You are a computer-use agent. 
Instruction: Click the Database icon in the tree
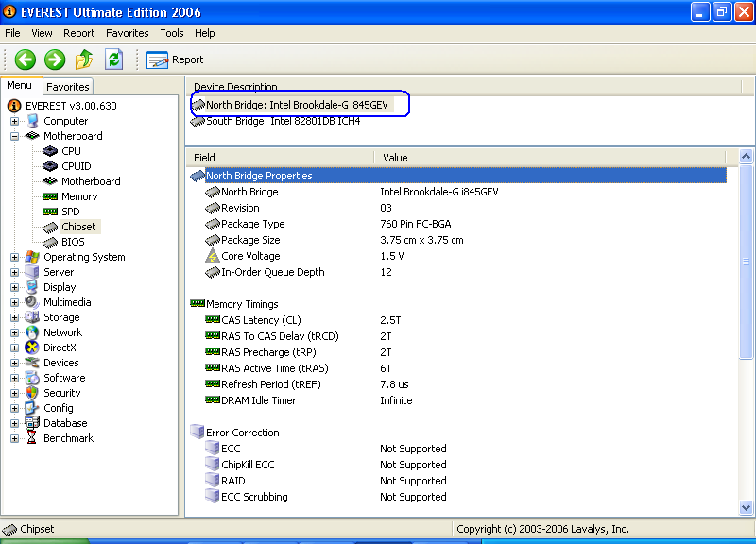32,423
